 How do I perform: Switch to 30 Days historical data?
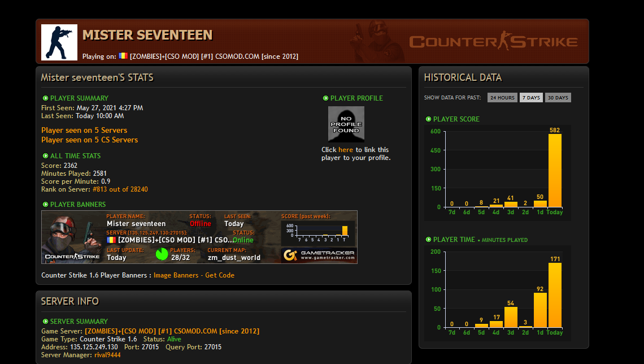(558, 98)
